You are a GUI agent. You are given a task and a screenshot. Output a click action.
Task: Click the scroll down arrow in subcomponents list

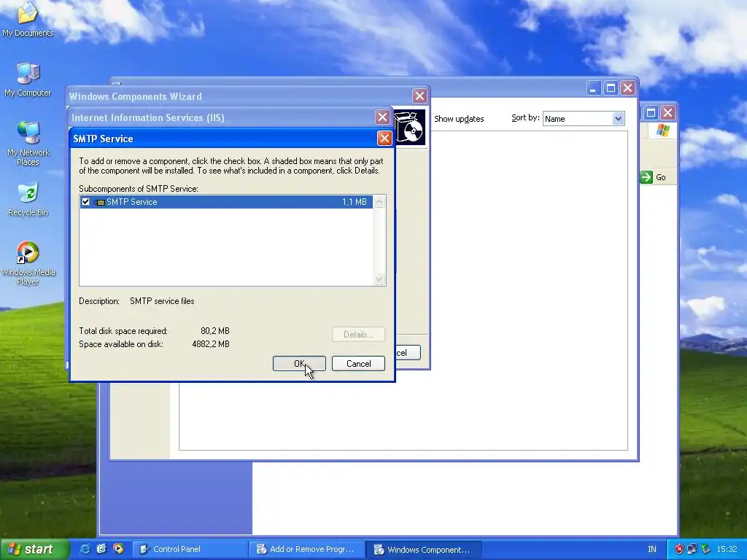[x=379, y=279]
